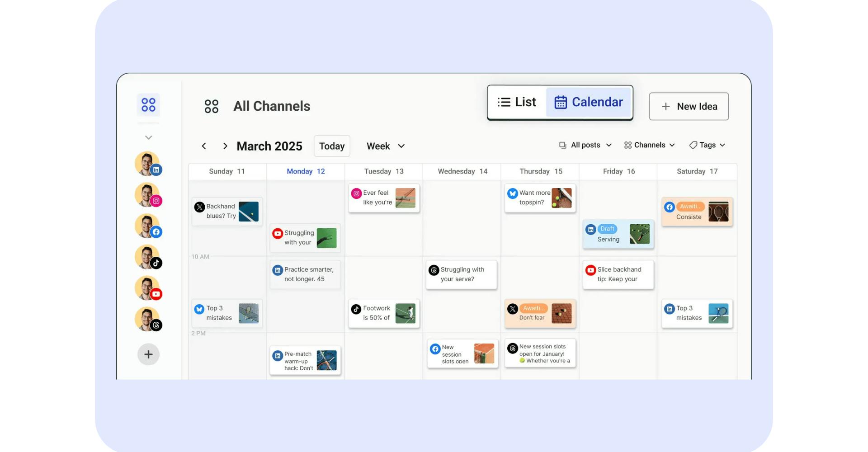Open the Serving draft post thumbnail
This screenshot has height=452, width=868.
pyautogui.click(x=640, y=234)
